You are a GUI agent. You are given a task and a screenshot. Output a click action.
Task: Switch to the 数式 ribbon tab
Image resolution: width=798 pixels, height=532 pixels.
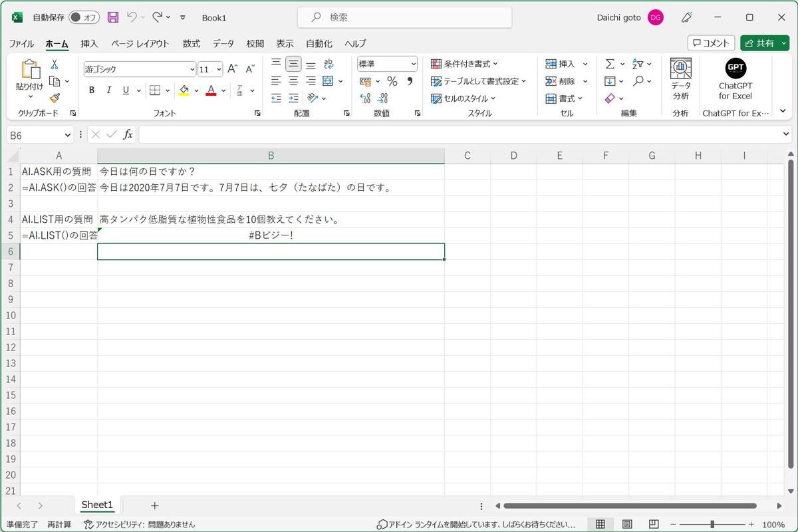pyautogui.click(x=191, y=43)
